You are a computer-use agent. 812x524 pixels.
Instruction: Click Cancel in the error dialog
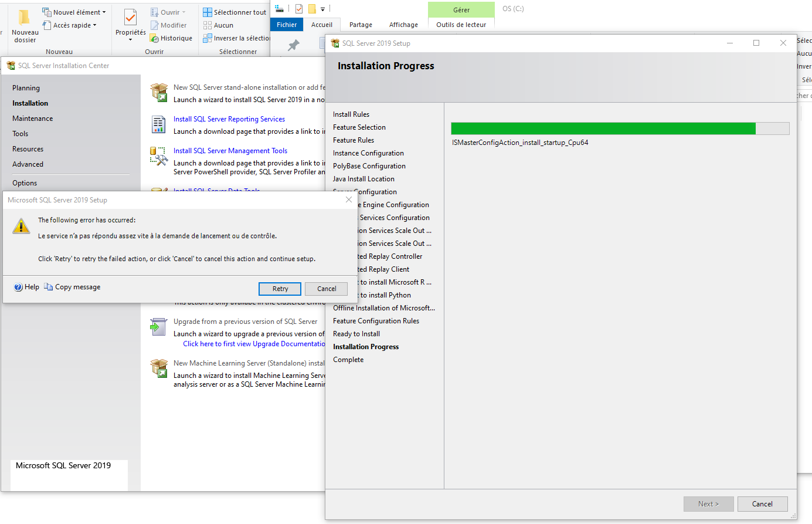[x=327, y=289]
